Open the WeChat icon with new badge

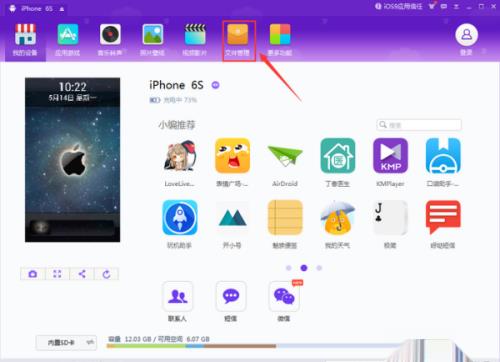point(284,296)
